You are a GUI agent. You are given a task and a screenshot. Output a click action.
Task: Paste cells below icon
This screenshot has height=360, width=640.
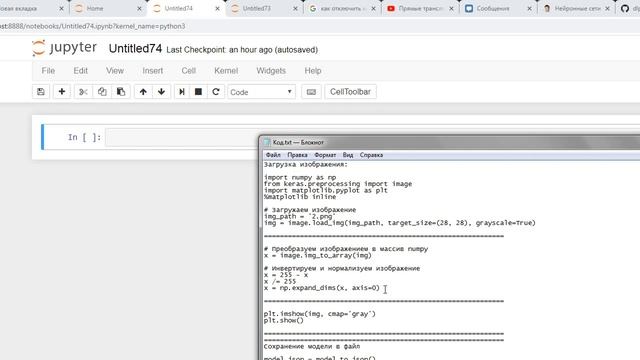(121, 92)
